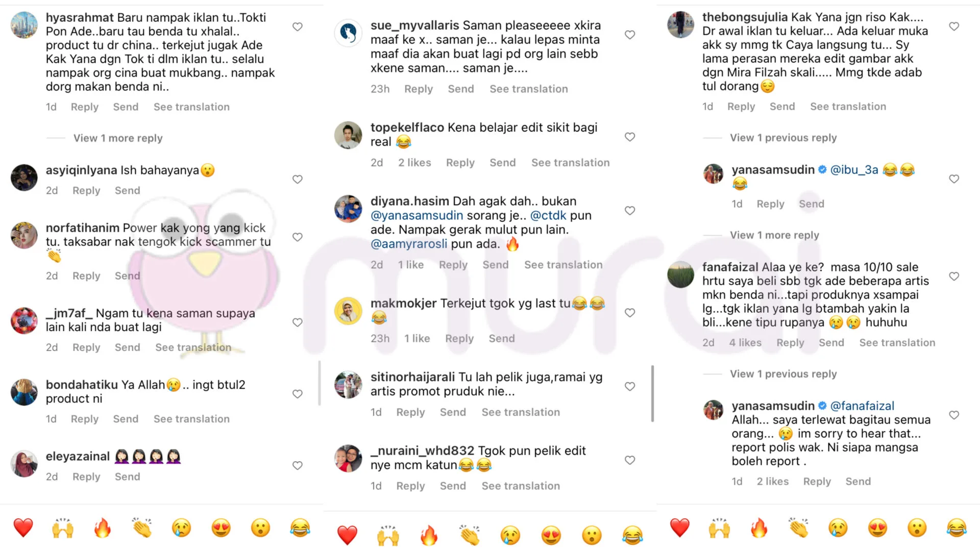Expand 'View 1 previous reply' under thebongsujulia
This screenshot has width=980, height=551.
[x=783, y=138]
